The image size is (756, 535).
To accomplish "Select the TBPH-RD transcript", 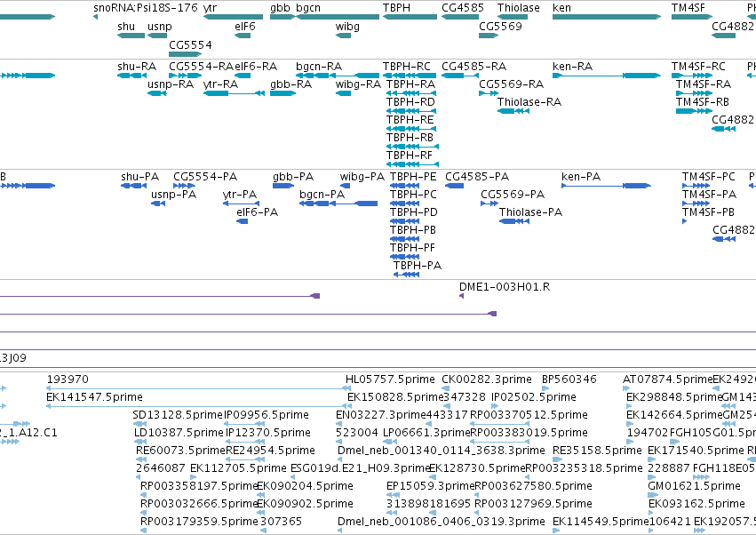I will click(x=411, y=111).
